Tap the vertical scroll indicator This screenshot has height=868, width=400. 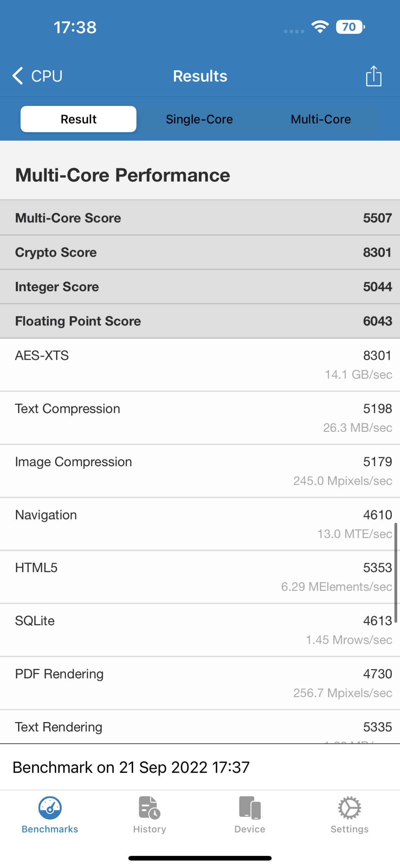tap(396, 572)
